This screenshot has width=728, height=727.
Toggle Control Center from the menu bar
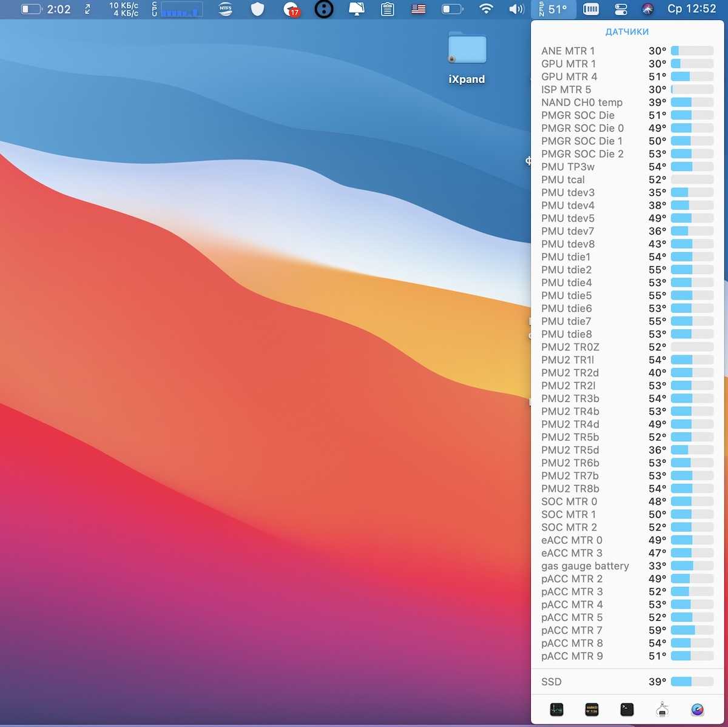(x=621, y=9)
